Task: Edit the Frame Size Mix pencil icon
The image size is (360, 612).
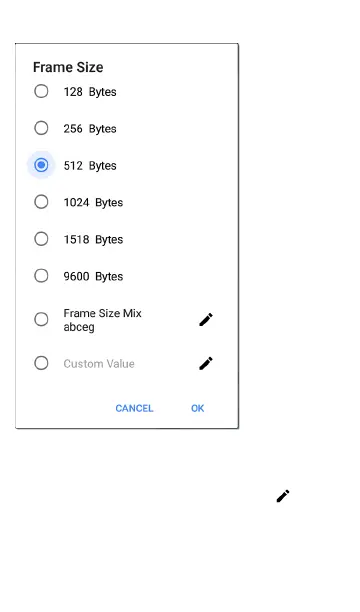Action: click(206, 319)
